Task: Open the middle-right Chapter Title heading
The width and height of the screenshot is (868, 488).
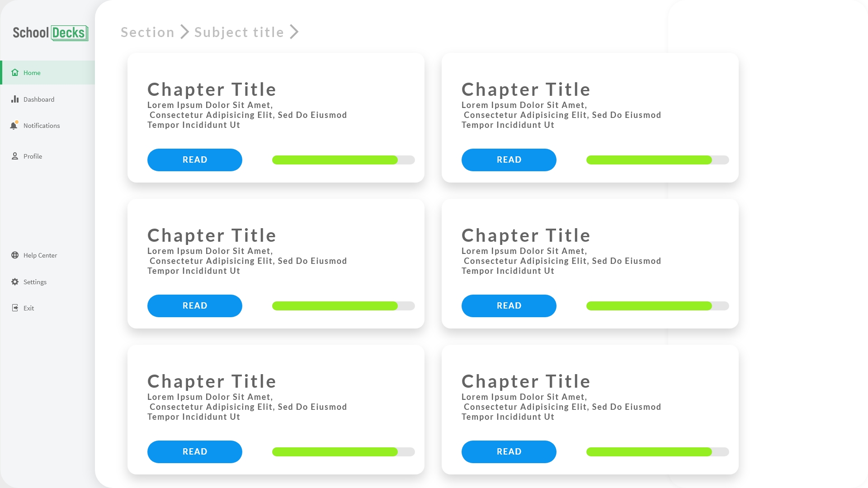Action: click(526, 235)
